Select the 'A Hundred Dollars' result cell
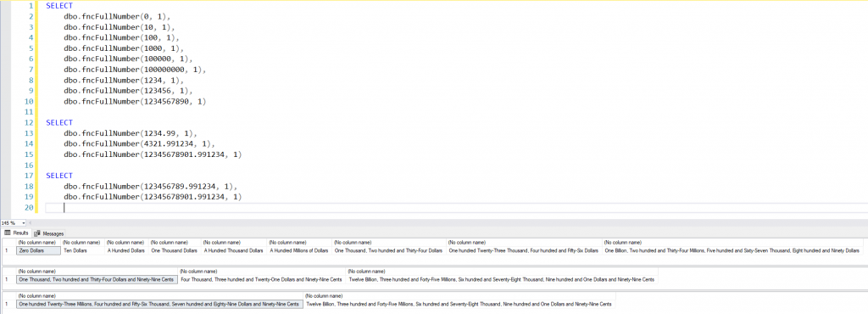 (127, 250)
